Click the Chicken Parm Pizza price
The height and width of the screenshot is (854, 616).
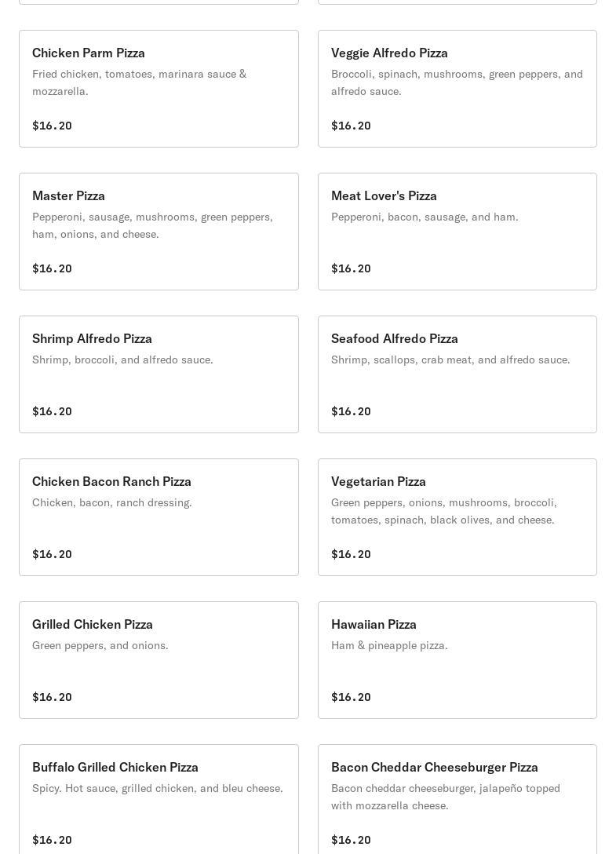tap(52, 126)
